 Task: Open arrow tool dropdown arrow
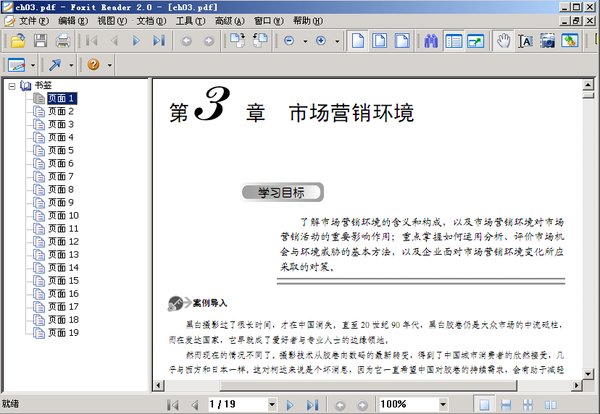coord(71,65)
